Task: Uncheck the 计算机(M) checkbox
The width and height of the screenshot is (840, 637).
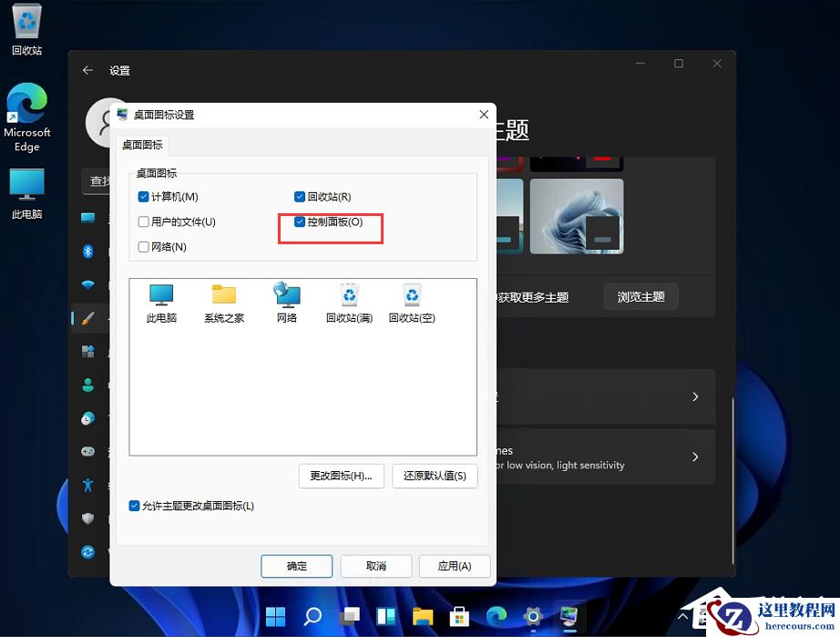Action: tap(143, 196)
